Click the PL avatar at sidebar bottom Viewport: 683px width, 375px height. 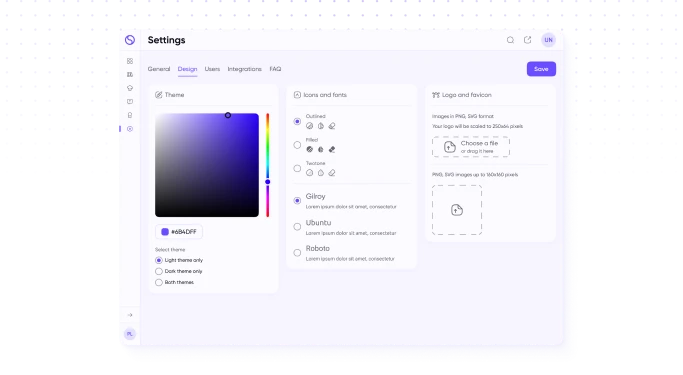click(129, 334)
